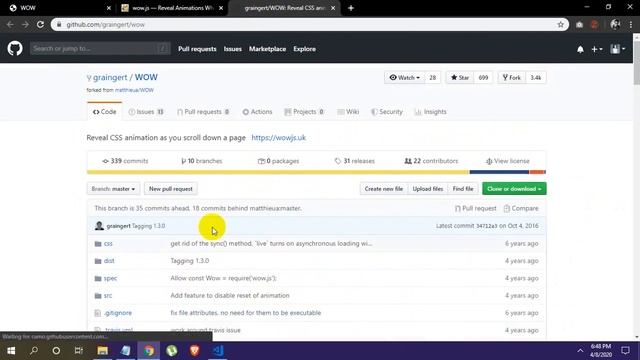Click the red extension icon in Chrome toolbar

pos(594,24)
